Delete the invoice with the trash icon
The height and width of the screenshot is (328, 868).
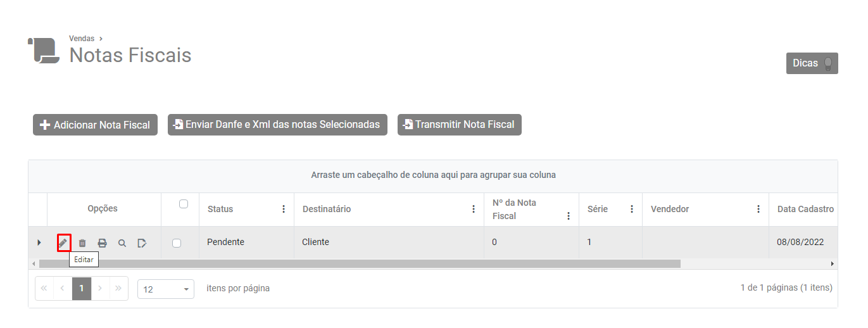tap(82, 243)
